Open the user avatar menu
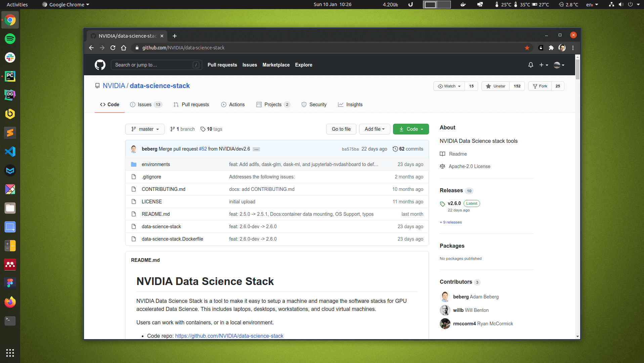This screenshot has height=363, width=644. (x=559, y=65)
